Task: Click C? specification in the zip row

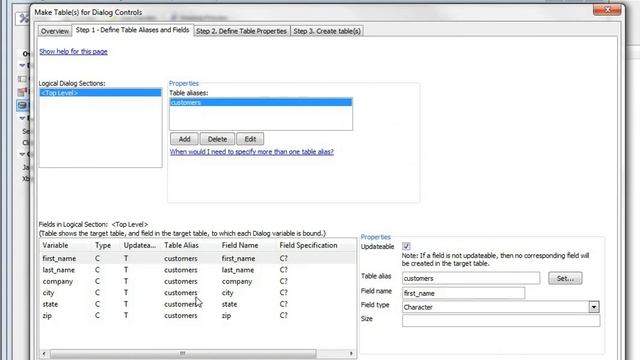Action: (x=283, y=316)
